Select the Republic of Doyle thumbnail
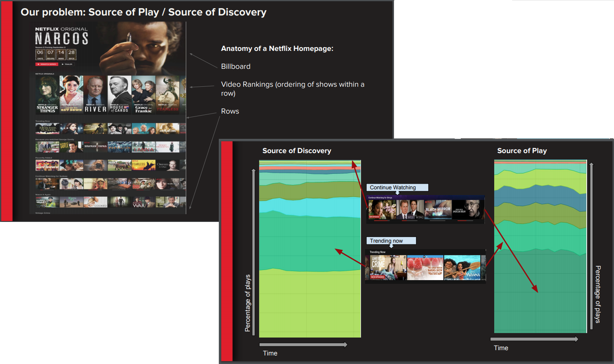The height and width of the screenshot is (364, 614). tap(71, 147)
